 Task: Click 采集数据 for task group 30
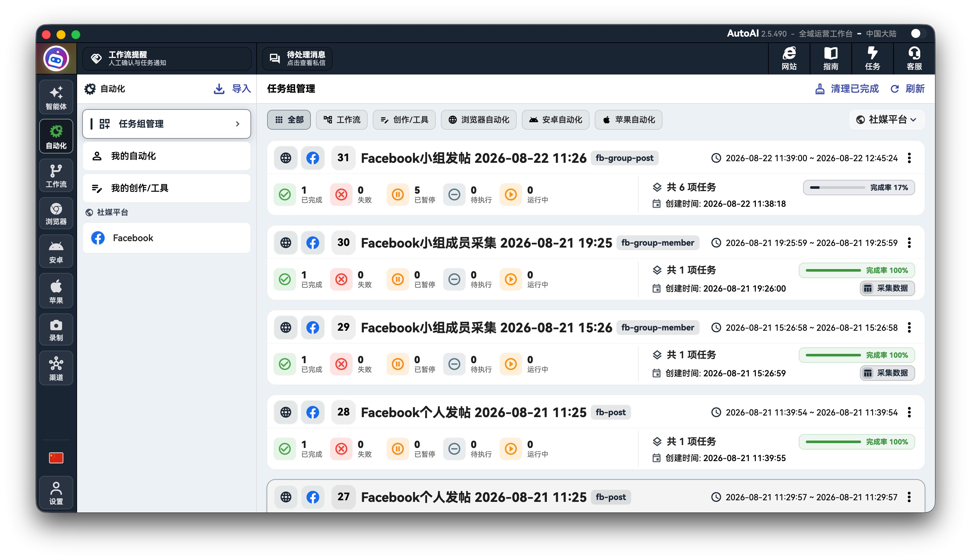pyautogui.click(x=887, y=288)
